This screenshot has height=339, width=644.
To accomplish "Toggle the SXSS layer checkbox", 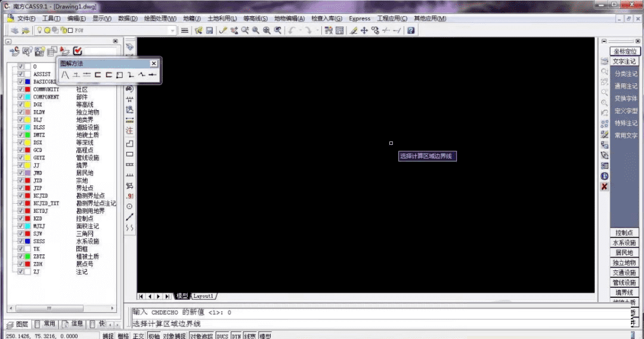I will (x=20, y=241).
